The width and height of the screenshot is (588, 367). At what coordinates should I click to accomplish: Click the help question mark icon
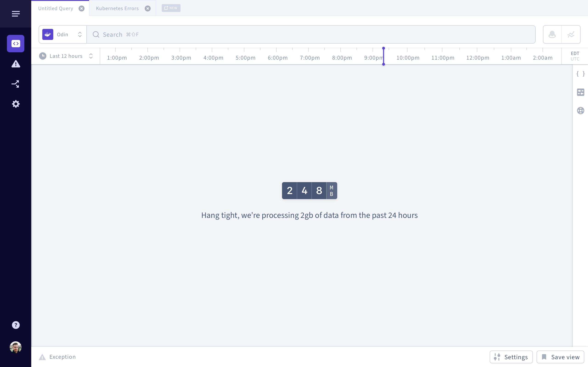point(16,325)
